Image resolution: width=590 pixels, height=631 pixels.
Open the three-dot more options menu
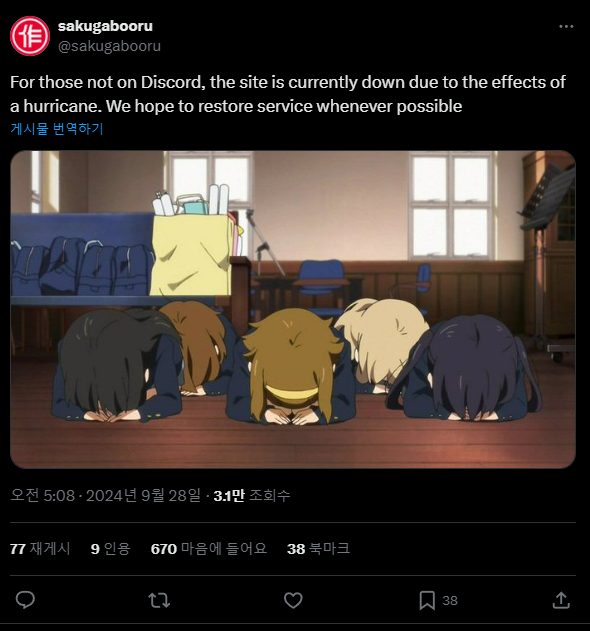tap(566, 27)
